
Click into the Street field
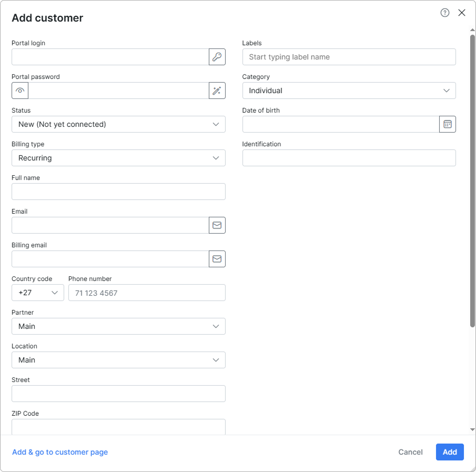118,394
